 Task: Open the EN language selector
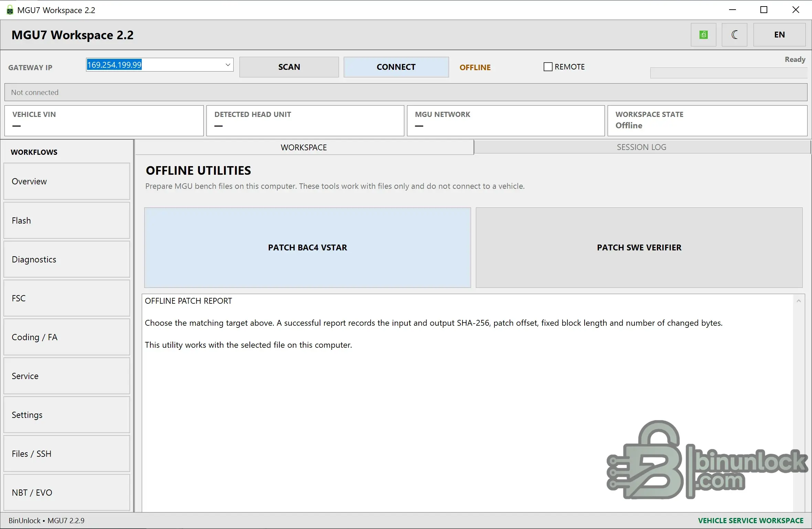779,35
